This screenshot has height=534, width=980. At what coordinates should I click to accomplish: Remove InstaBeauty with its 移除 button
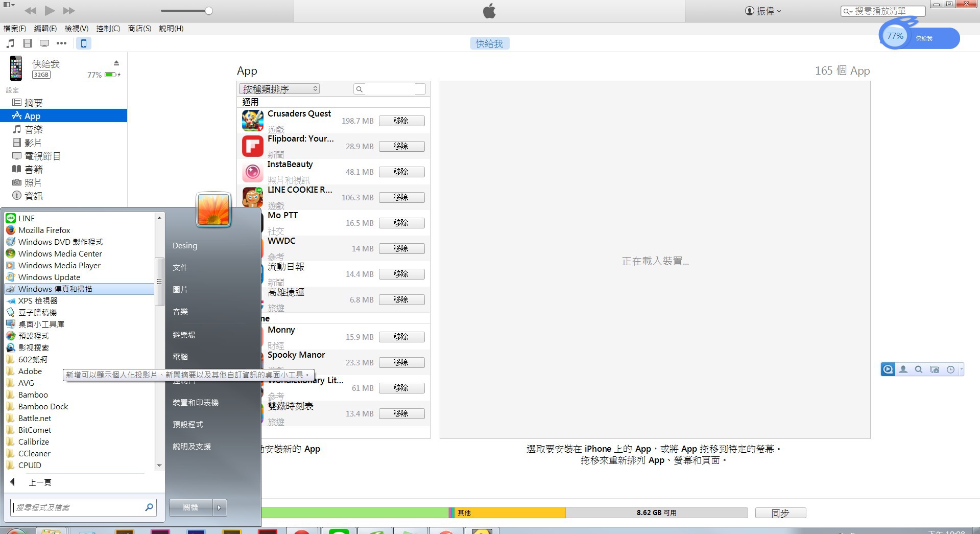pos(401,172)
